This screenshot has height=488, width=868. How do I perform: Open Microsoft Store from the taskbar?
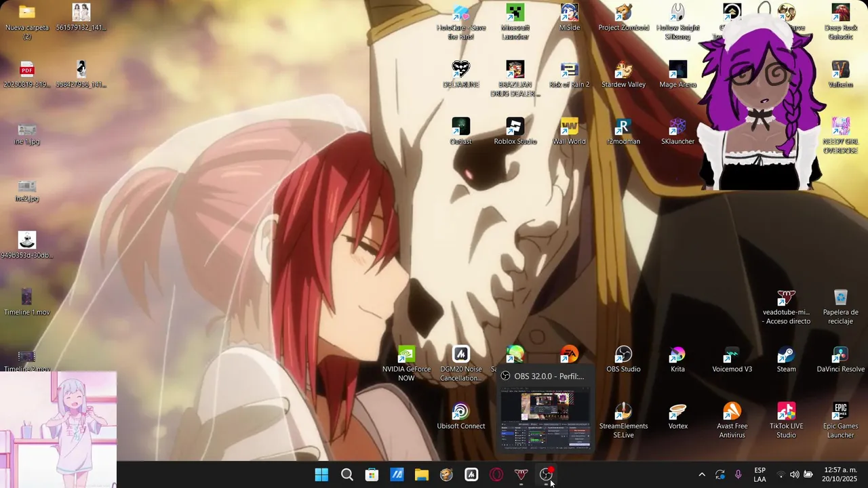point(372,474)
